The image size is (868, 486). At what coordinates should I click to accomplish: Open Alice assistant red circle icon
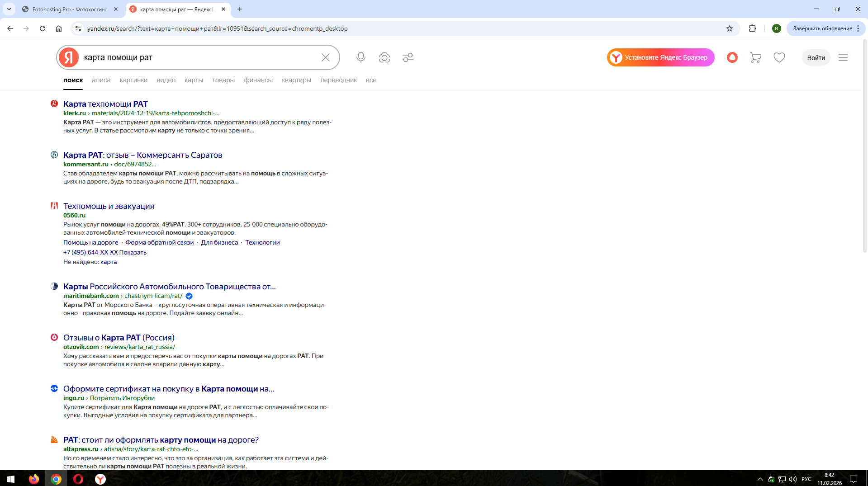click(732, 57)
